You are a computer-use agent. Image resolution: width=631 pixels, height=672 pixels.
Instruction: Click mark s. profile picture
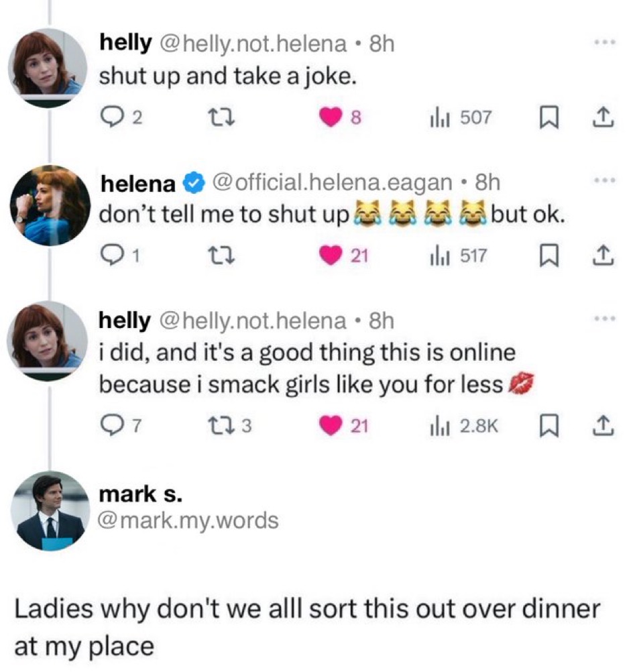tap(51, 510)
